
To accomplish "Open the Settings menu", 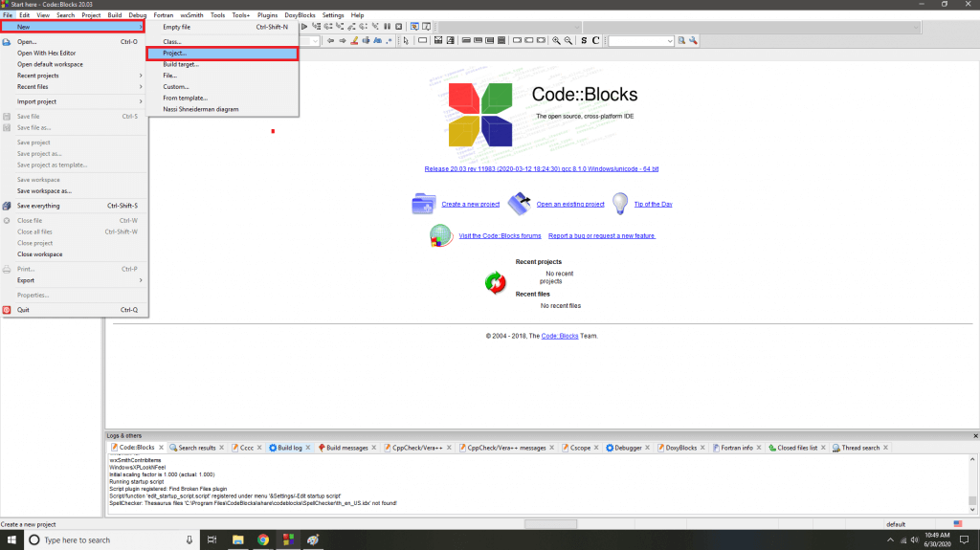I will coord(333,15).
